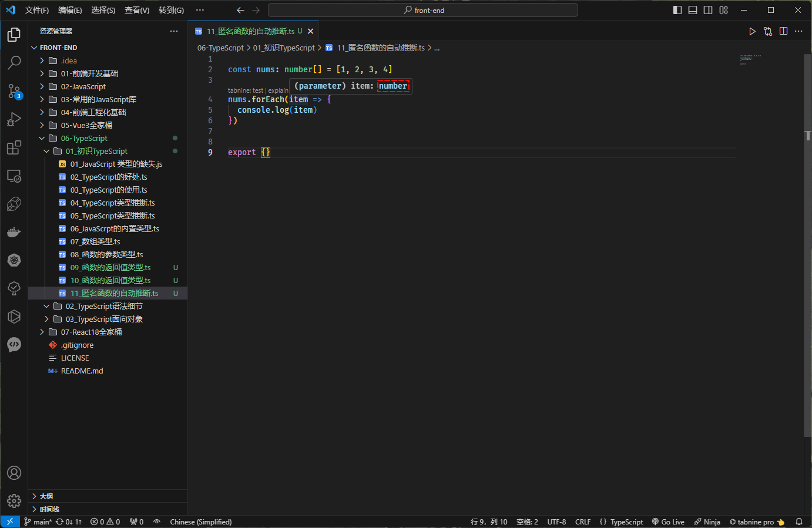Split the editor to the right

(x=783, y=31)
